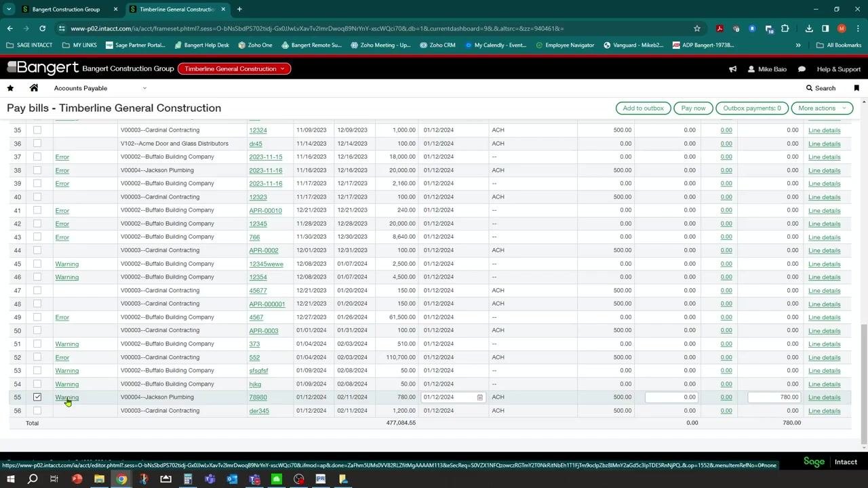The image size is (868, 488).
Task: Open Chrome from the taskbar
Action: (x=121, y=479)
